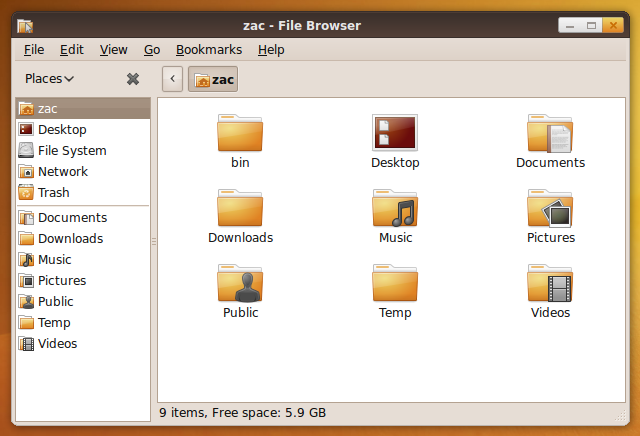Image resolution: width=640 pixels, height=436 pixels.
Task: Open the Edit menu
Action: pyautogui.click(x=71, y=50)
